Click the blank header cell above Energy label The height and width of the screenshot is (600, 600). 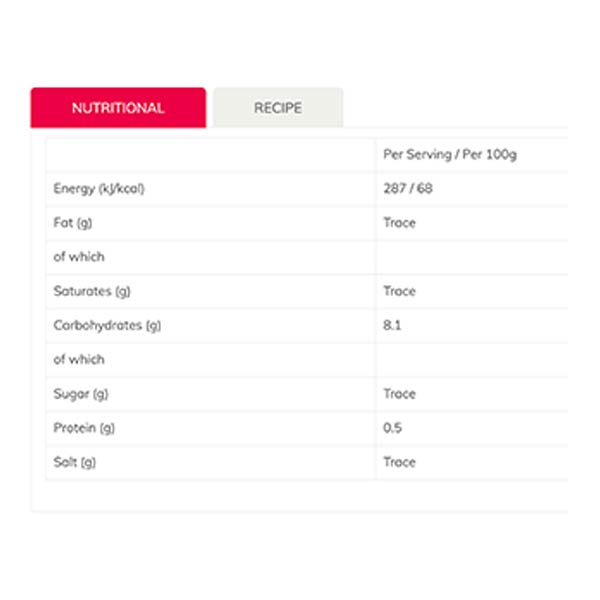coord(210,155)
